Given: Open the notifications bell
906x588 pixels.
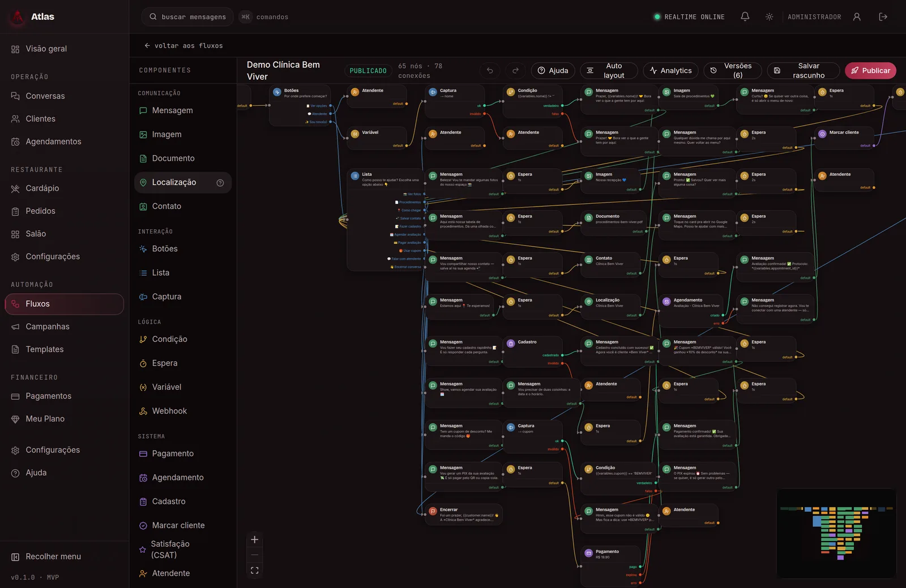Looking at the screenshot, I should pos(745,17).
